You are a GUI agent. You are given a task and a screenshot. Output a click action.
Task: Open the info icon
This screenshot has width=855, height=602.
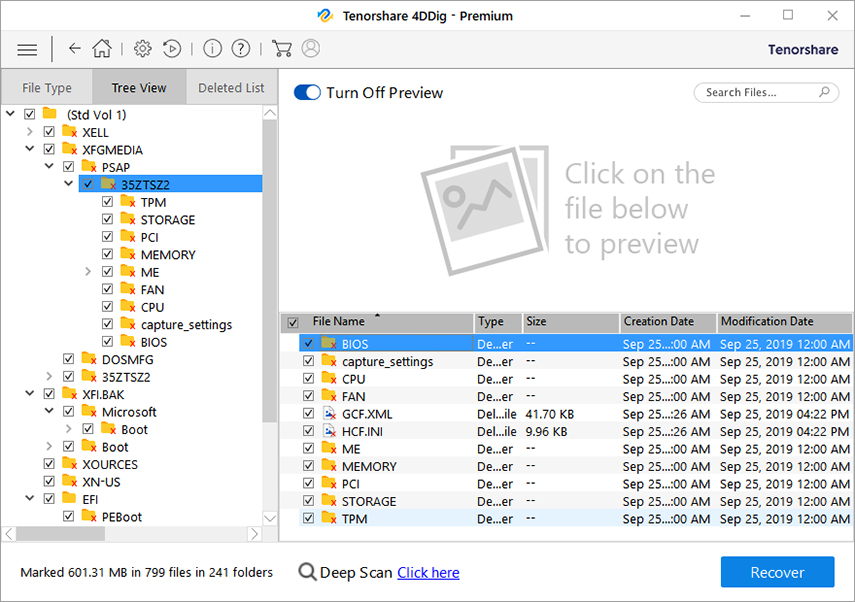point(212,49)
